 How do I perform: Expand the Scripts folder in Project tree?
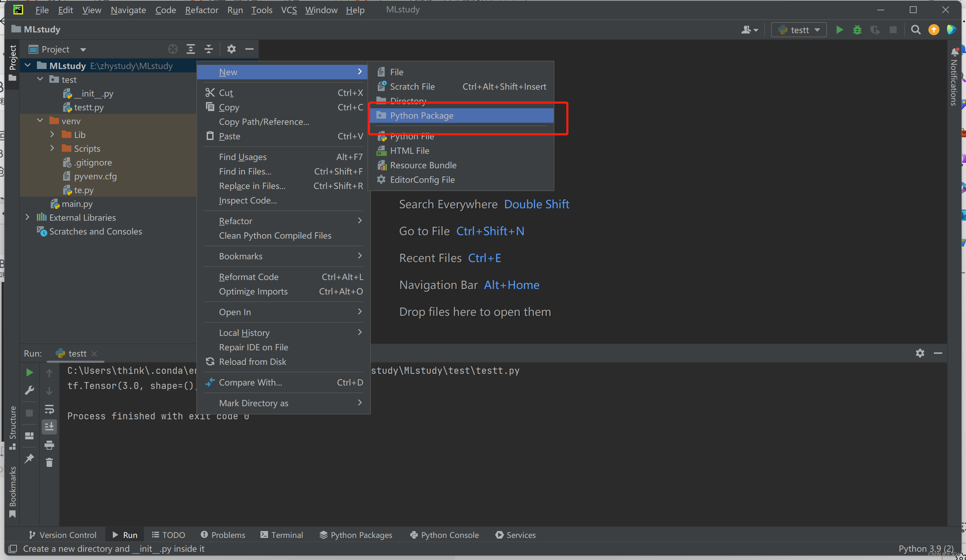coord(52,148)
